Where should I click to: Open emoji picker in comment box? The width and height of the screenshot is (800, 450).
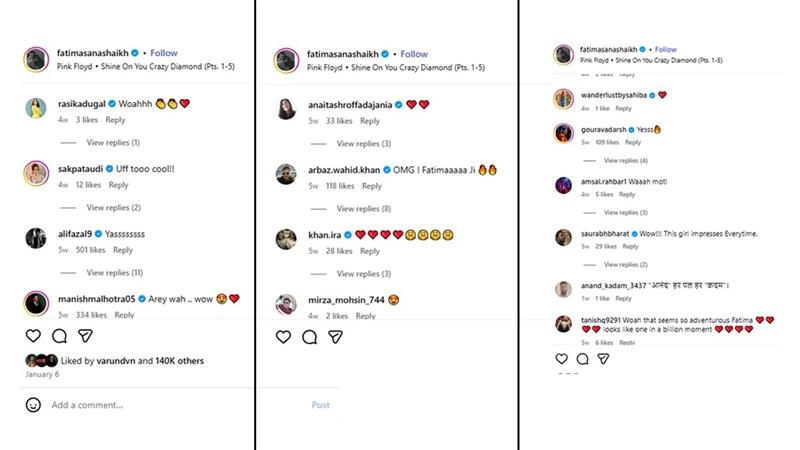pos(33,405)
